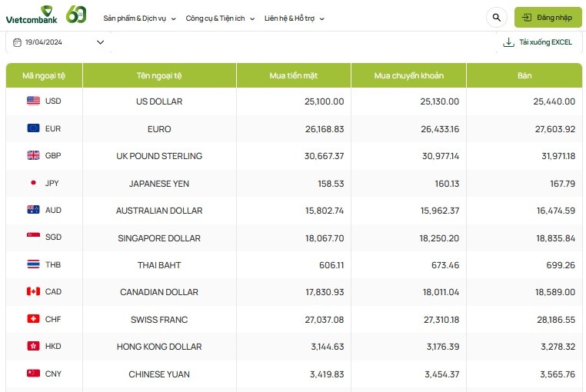Click the Bán column header
This screenshot has height=392, width=586.
point(524,75)
